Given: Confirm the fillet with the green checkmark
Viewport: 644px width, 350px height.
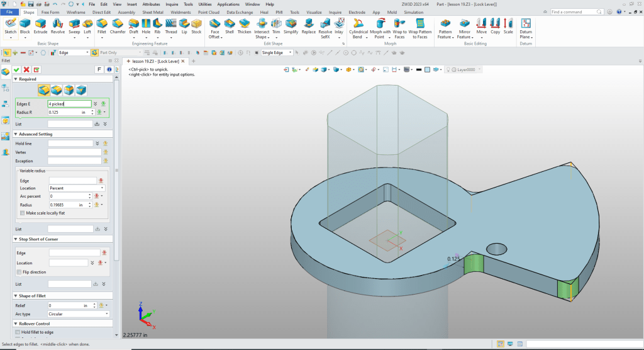Looking at the screenshot, I should click(x=17, y=69).
